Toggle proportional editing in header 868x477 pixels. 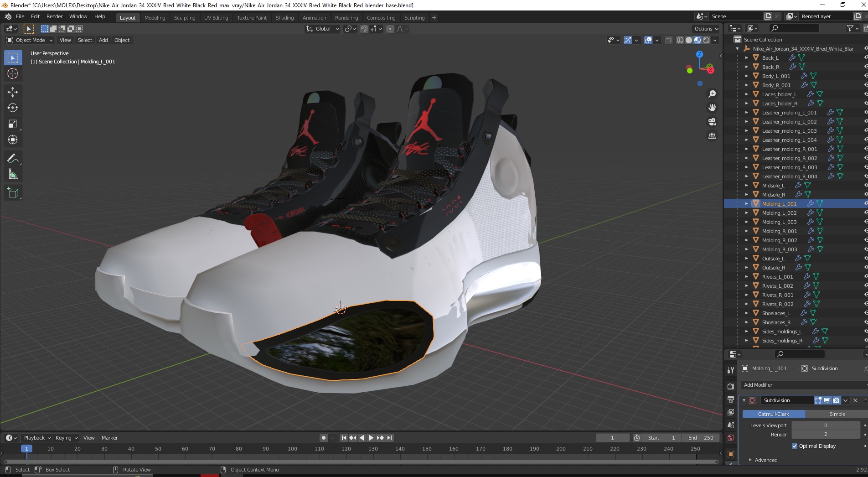coord(390,29)
